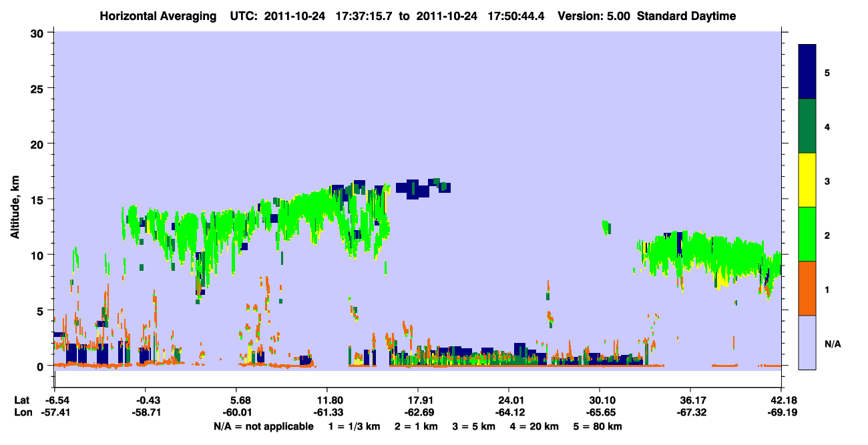Click the orange color bar segment labeled 1
868x445 pixels.
[x=807, y=288]
